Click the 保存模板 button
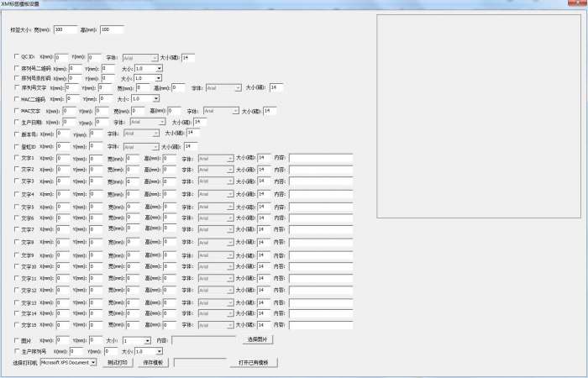 pos(154,362)
